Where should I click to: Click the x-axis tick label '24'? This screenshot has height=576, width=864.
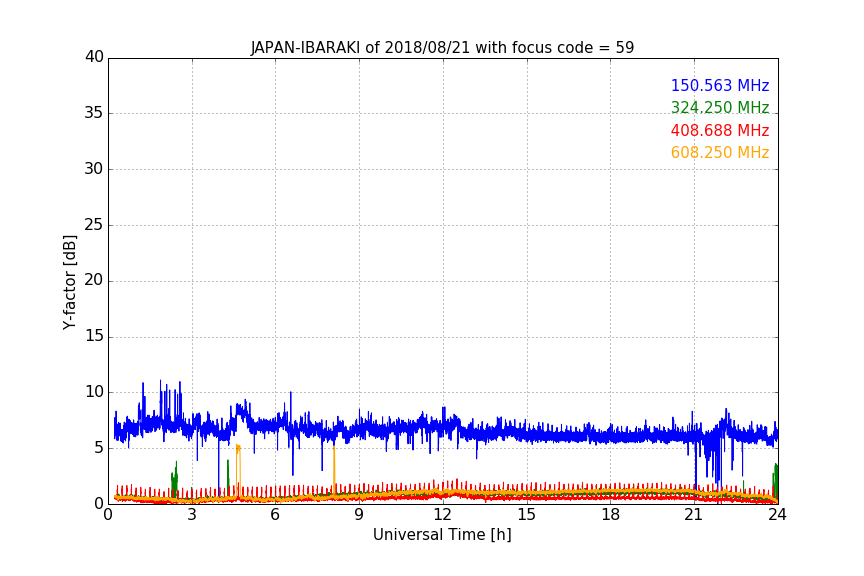(777, 515)
